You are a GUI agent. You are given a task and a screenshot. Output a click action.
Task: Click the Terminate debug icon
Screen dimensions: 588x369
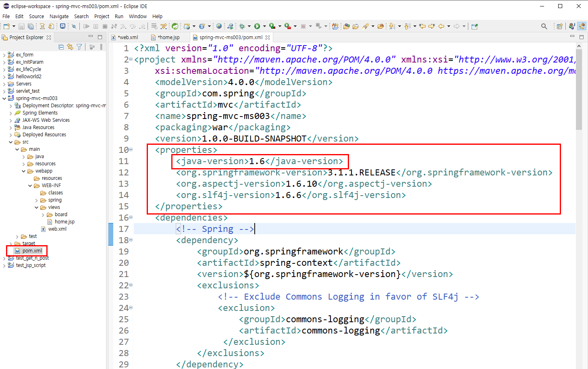coord(105,26)
